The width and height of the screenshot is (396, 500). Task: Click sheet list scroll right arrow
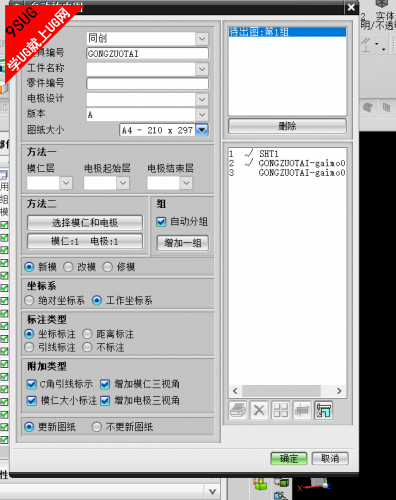339,391
